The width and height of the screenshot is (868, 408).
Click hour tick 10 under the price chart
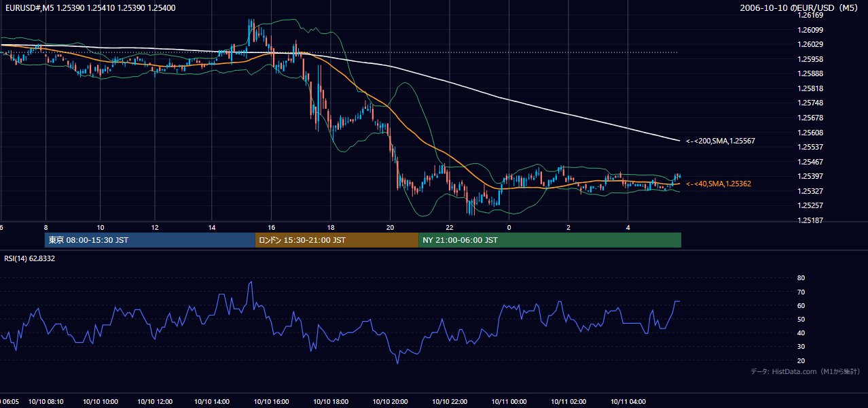[101, 227]
